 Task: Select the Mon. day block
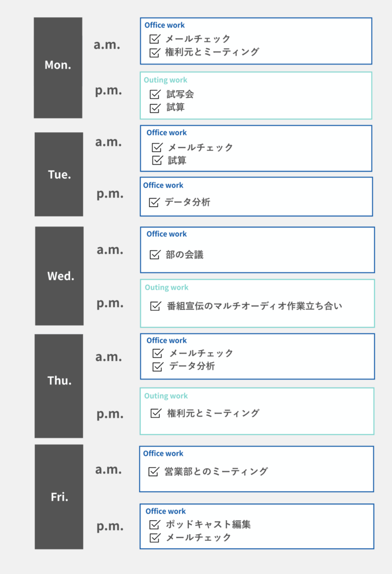pyautogui.click(x=58, y=67)
